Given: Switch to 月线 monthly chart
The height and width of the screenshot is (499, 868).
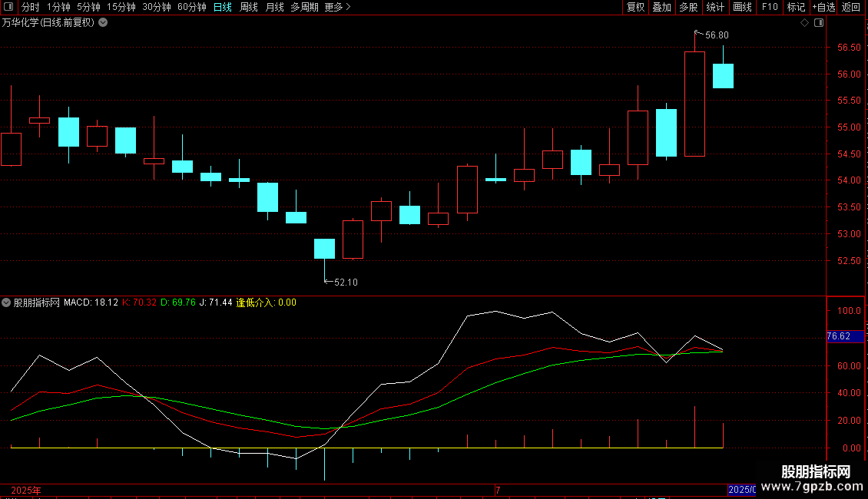Looking at the screenshot, I should [x=274, y=7].
